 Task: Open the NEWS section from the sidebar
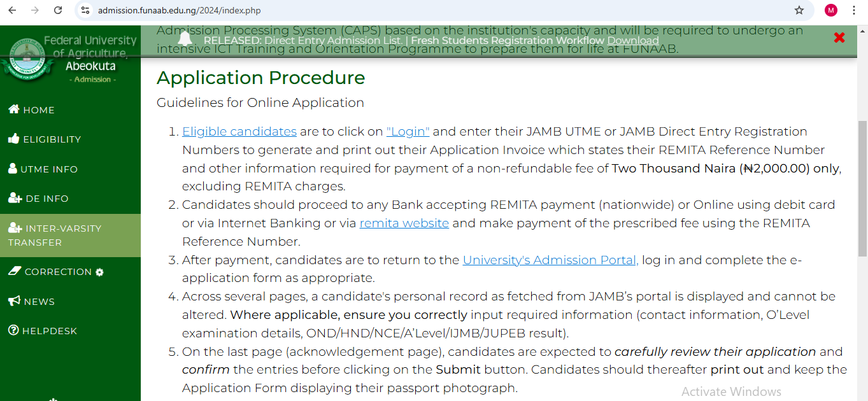pyautogui.click(x=40, y=300)
